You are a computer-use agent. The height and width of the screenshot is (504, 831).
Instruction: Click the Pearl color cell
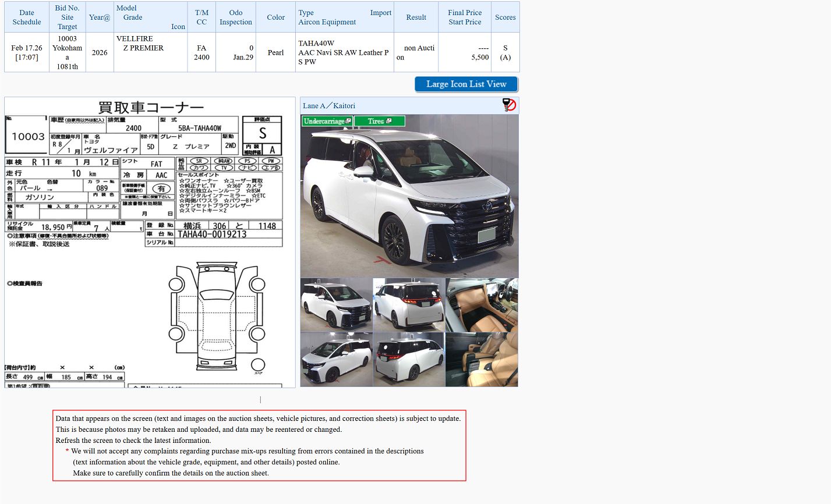click(x=276, y=52)
